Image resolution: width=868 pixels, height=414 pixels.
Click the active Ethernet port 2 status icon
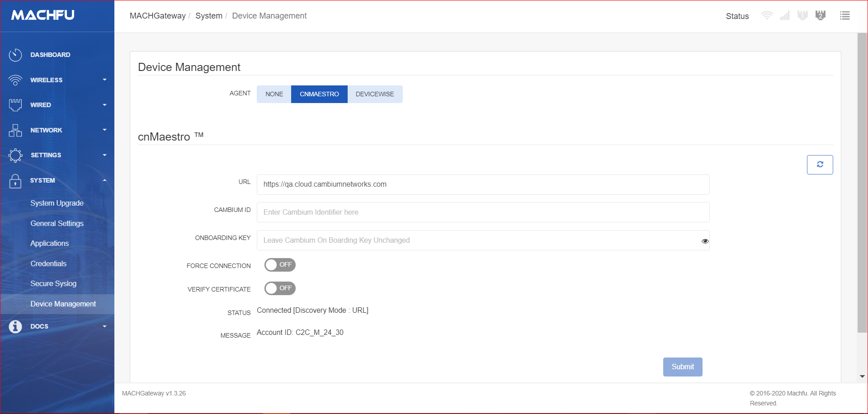coord(821,15)
